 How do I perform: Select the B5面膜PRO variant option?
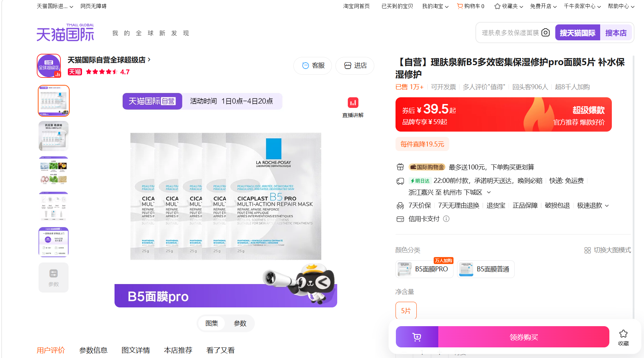[424, 269]
